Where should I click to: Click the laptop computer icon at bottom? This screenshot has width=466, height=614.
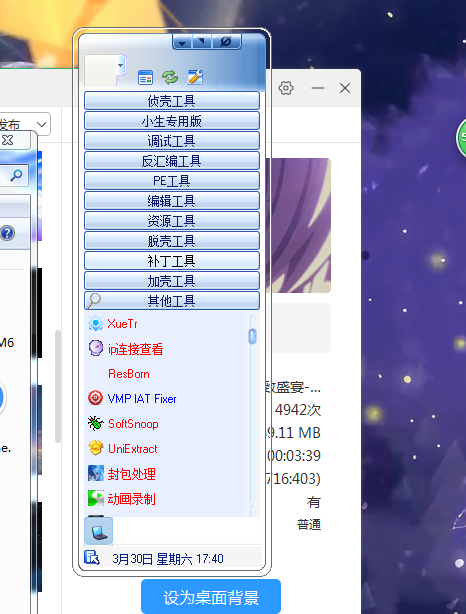(x=99, y=531)
